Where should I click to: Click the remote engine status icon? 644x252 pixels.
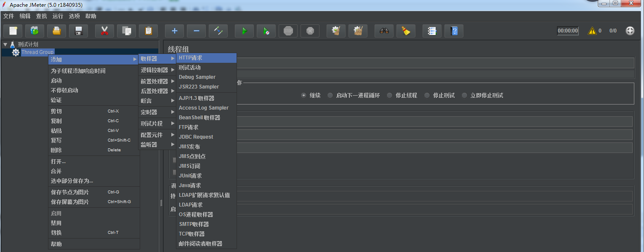630,31
